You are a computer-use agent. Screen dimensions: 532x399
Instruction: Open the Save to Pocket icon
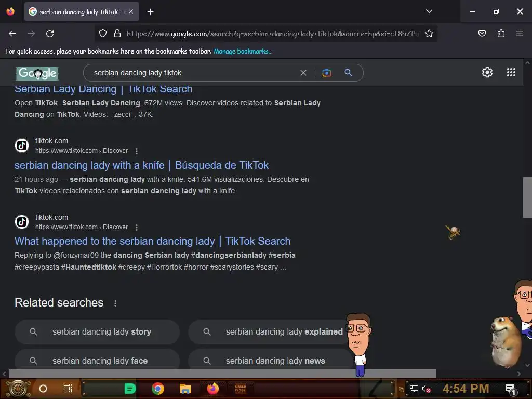482,33
